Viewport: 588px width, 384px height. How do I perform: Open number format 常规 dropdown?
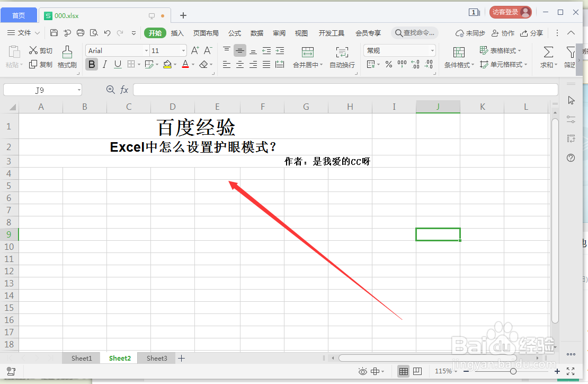(x=432, y=50)
